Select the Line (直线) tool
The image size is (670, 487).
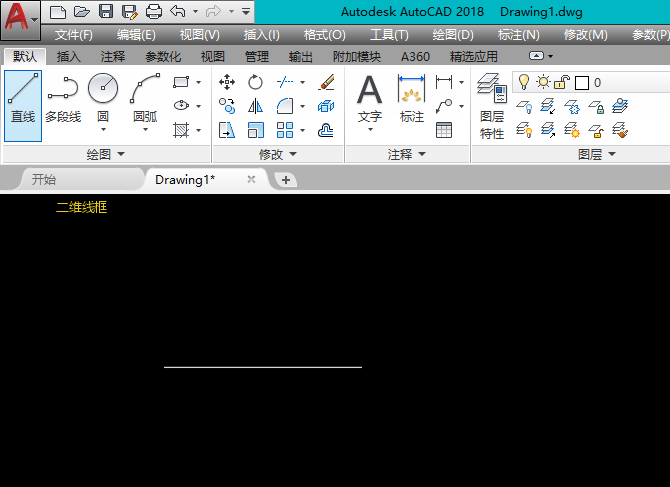pos(23,106)
